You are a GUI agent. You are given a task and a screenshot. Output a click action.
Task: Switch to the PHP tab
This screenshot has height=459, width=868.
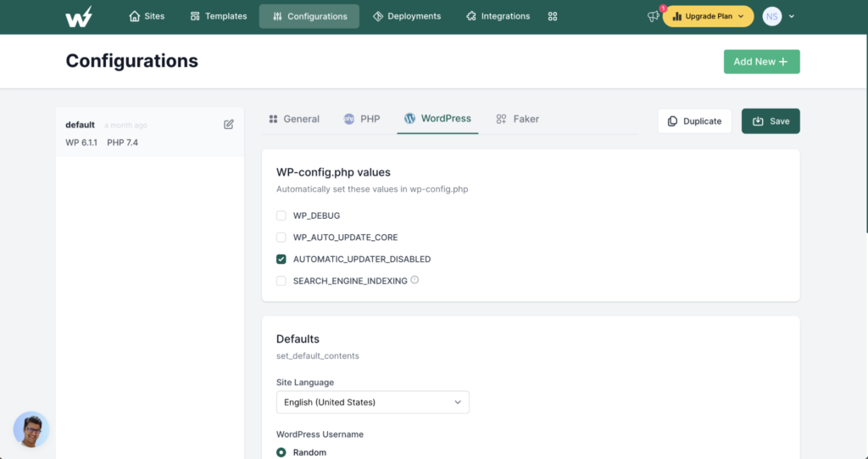[362, 119]
